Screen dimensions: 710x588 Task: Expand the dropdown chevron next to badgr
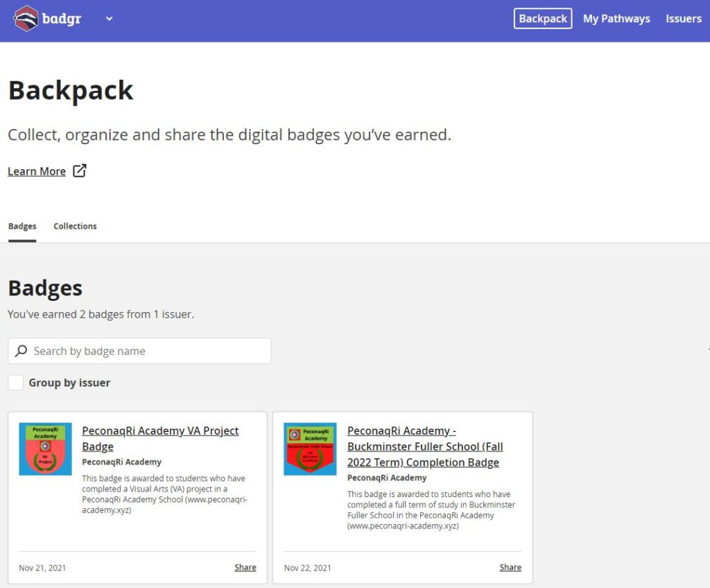109,19
